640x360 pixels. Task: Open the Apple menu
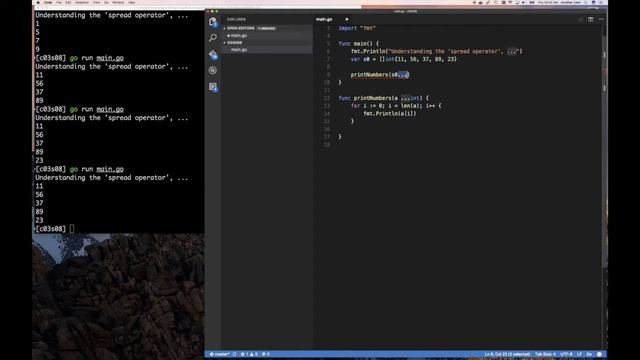click(x=38, y=2)
